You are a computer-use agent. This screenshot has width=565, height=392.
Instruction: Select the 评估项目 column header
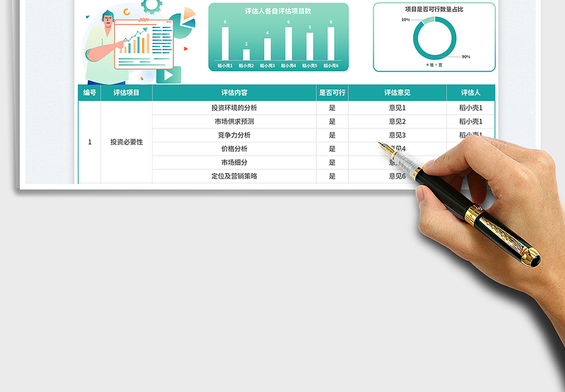tap(126, 93)
